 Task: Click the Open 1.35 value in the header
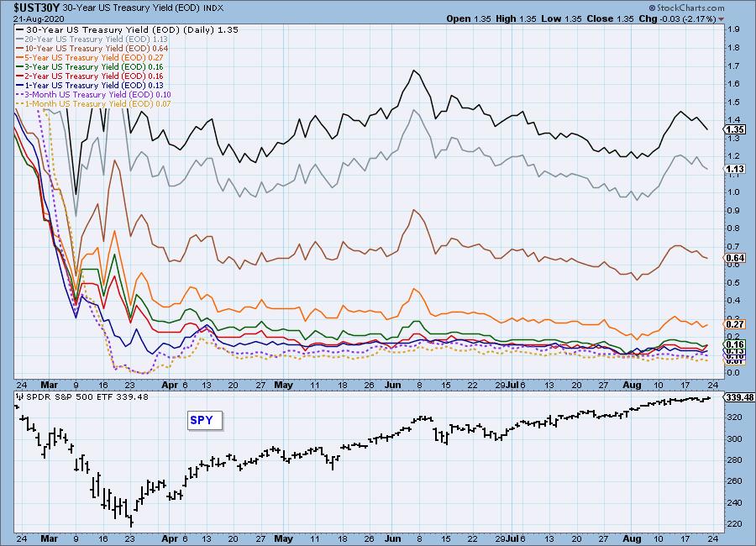[468, 18]
